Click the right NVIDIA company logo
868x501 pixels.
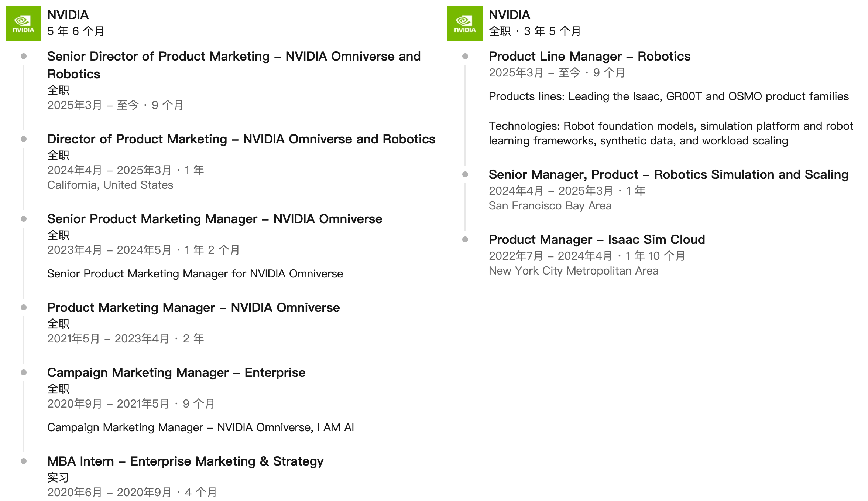tap(465, 24)
